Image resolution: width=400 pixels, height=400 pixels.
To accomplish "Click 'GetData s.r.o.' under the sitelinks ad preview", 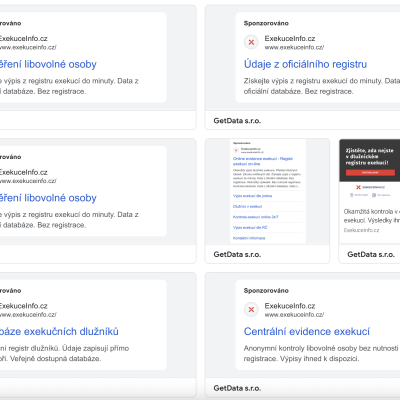I will pos(237,254).
